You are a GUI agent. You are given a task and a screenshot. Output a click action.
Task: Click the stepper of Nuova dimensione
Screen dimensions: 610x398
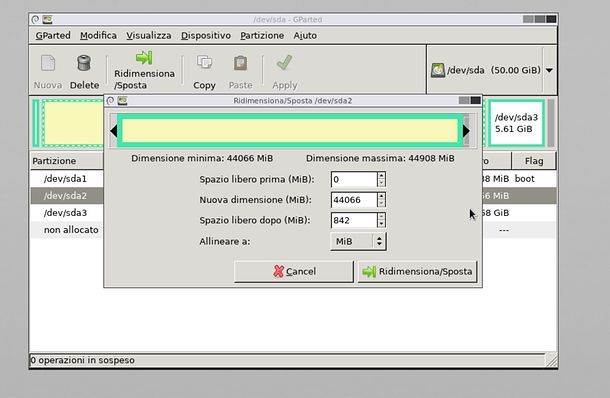pyautogui.click(x=381, y=200)
